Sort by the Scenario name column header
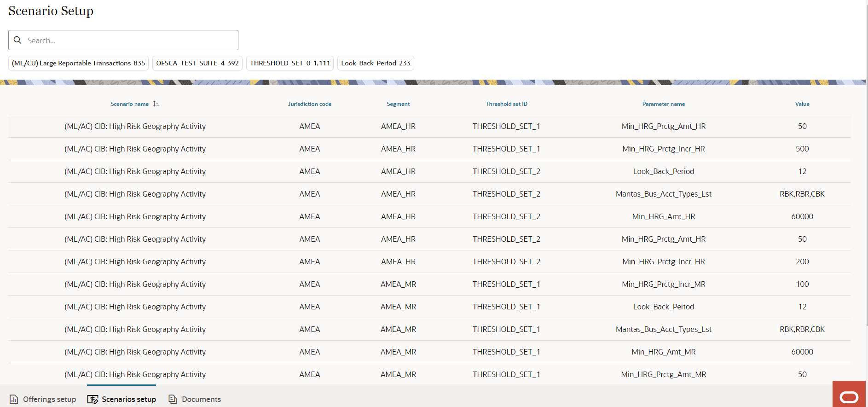 (x=129, y=104)
